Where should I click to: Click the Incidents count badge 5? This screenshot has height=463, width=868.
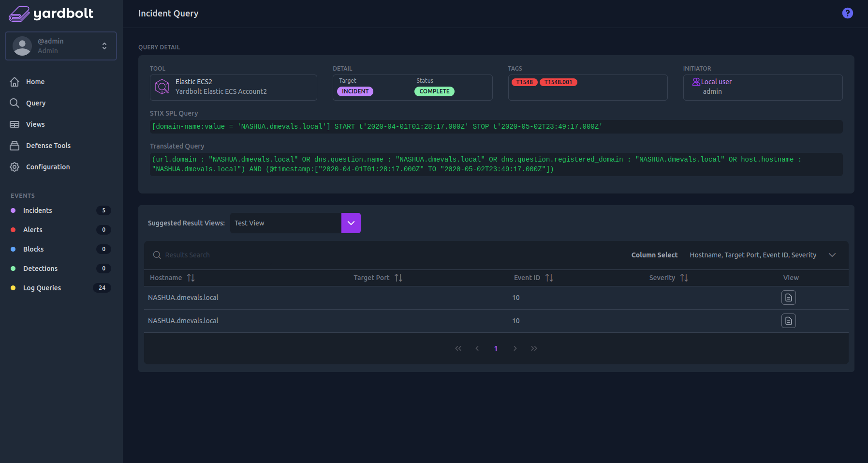tap(103, 210)
